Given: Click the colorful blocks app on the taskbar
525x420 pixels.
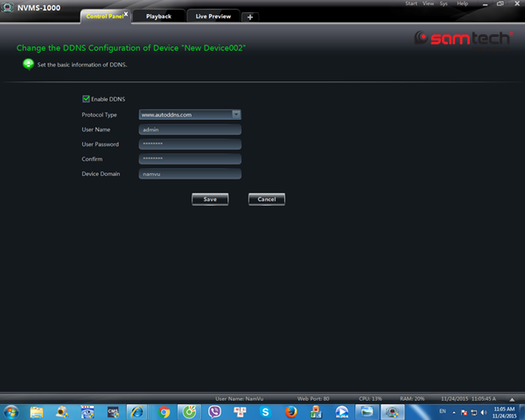Looking at the screenshot, I should coord(316,412).
